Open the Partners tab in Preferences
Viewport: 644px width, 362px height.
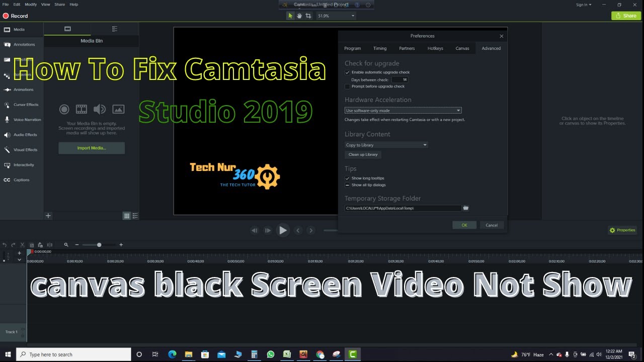pyautogui.click(x=407, y=48)
